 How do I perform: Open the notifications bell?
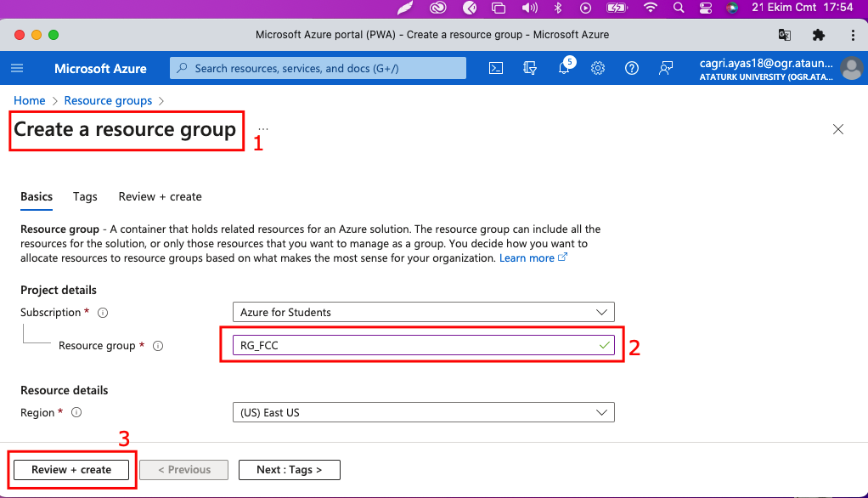click(x=564, y=69)
